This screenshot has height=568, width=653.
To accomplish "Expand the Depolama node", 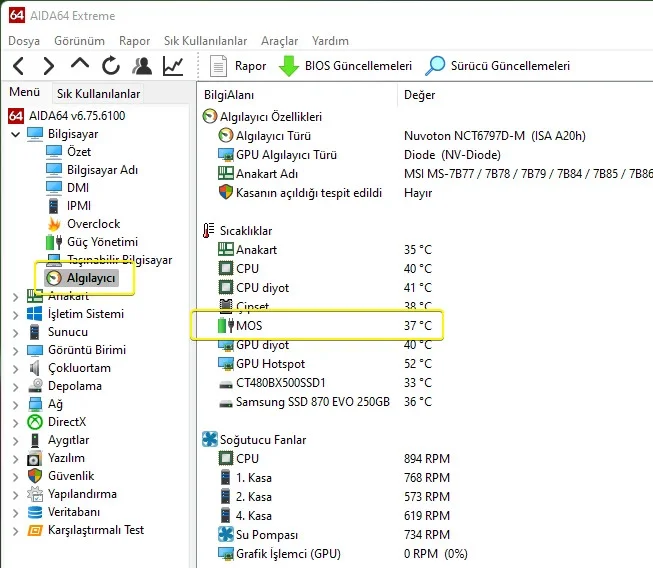I will [15, 387].
